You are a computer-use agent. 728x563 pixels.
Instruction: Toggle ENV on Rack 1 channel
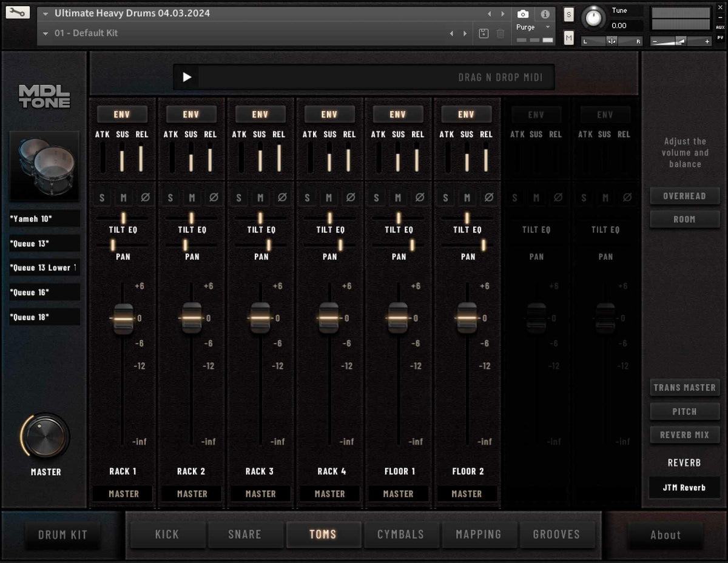[x=122, y=114]
